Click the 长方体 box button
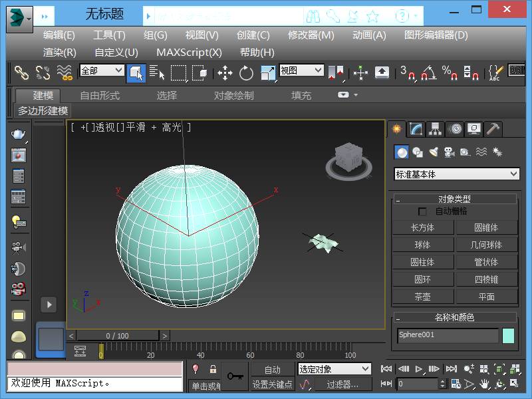The width and height of the screenshot is (532, 399). [423, 227]
